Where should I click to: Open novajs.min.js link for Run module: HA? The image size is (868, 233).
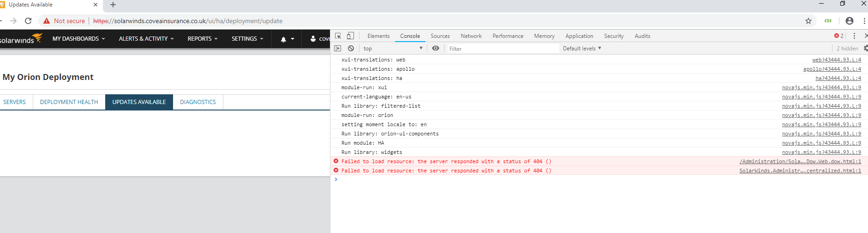[821, 143]
